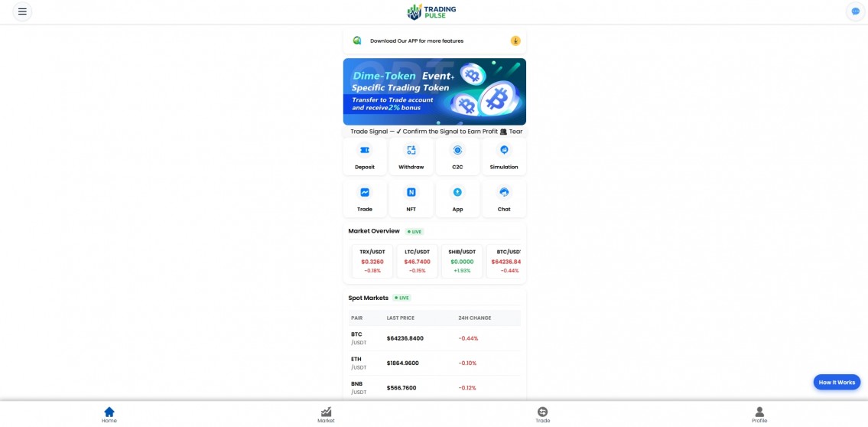Click the -0.10% change in ETH row

point(468,363)
